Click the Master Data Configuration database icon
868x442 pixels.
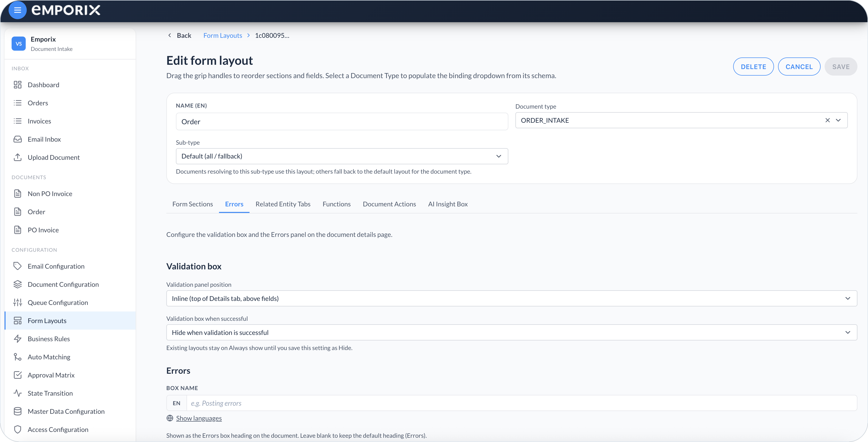coord(18,411)
